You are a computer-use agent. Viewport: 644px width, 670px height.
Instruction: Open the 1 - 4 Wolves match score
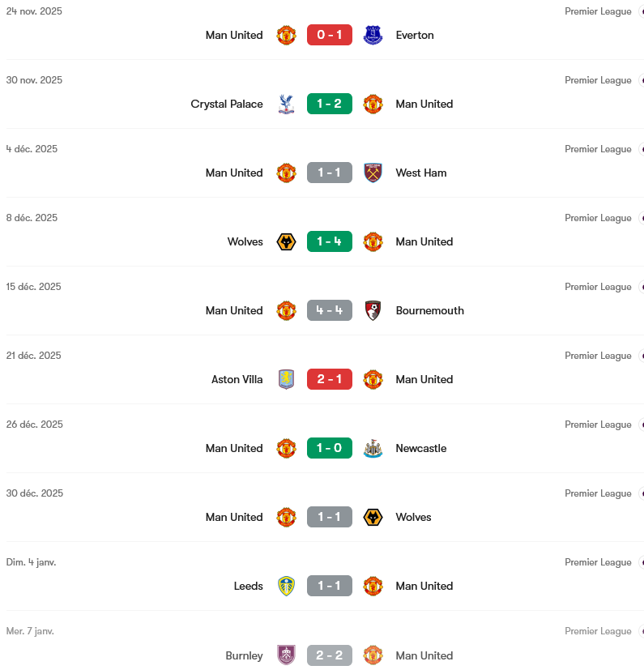pos(330,241)
